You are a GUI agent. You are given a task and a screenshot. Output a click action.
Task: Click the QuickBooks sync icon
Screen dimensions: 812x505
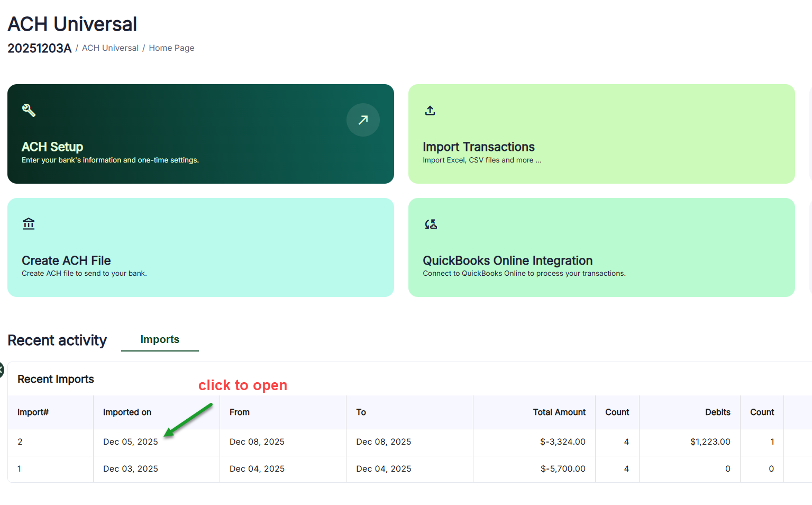[x=431, y=224]
